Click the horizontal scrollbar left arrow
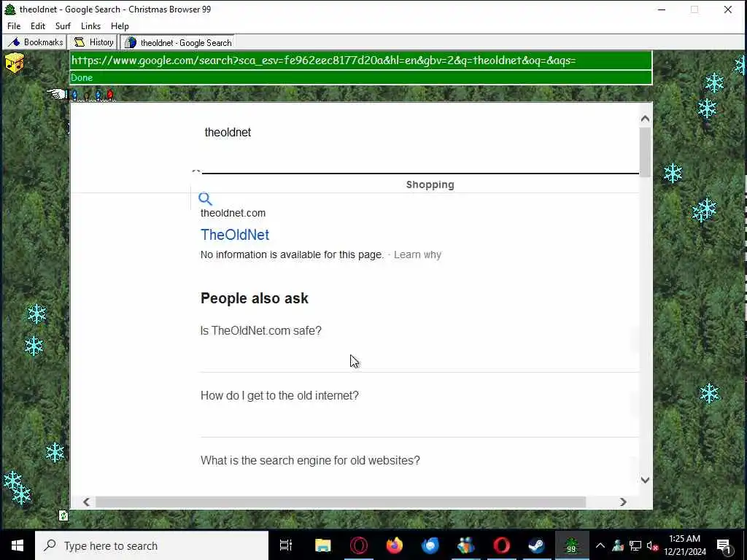This screenshot has width=747, height=560. pyautogui.click(x=86, y=502)
